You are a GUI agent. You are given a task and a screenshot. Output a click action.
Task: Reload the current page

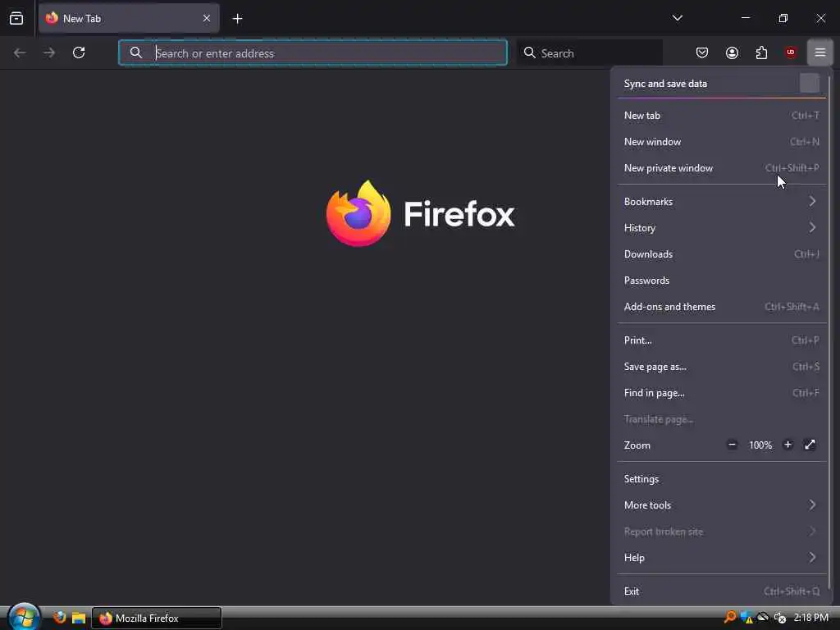pos(79,52)
